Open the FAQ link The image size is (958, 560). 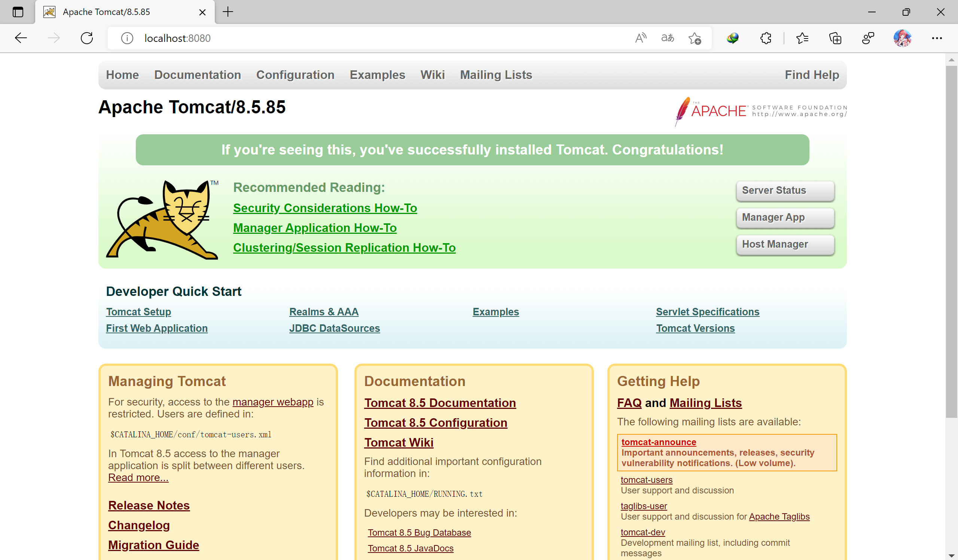coord(629,403)
